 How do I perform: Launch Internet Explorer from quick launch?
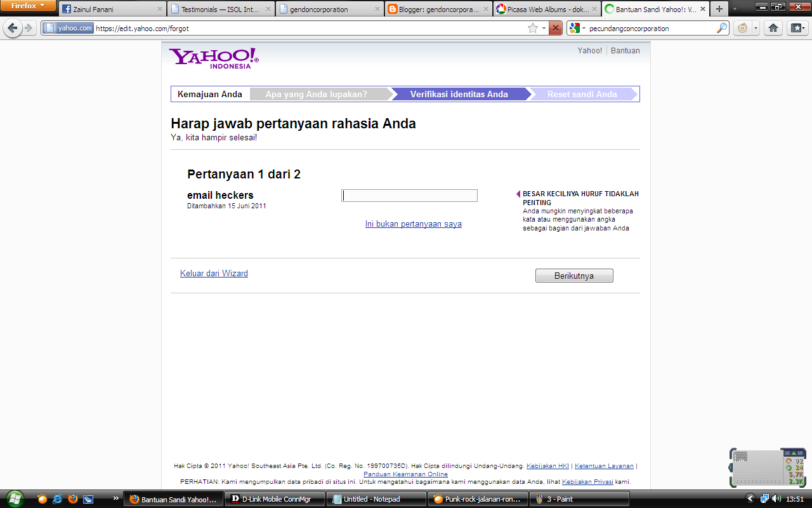click(58, 499)
